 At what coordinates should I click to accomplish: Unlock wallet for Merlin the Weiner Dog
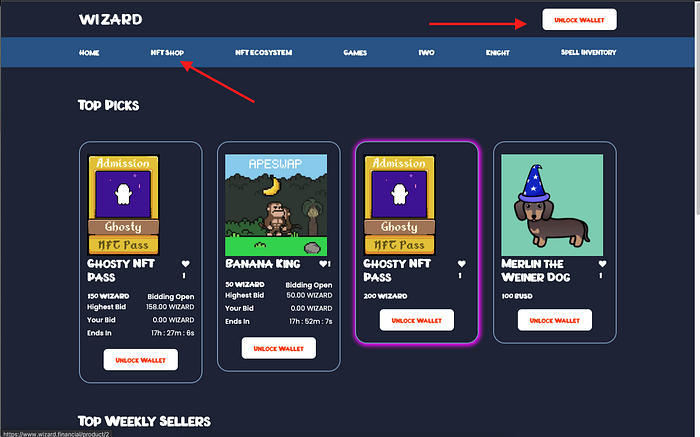point(554,320)
